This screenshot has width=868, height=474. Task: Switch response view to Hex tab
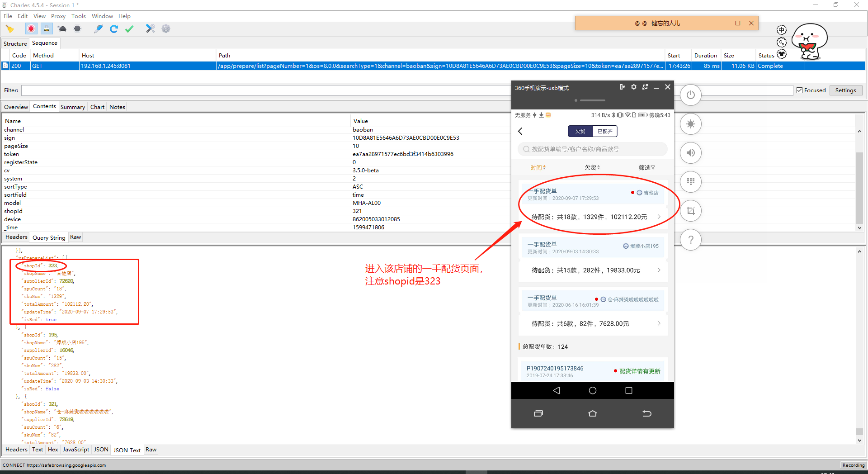click(53, 450)
